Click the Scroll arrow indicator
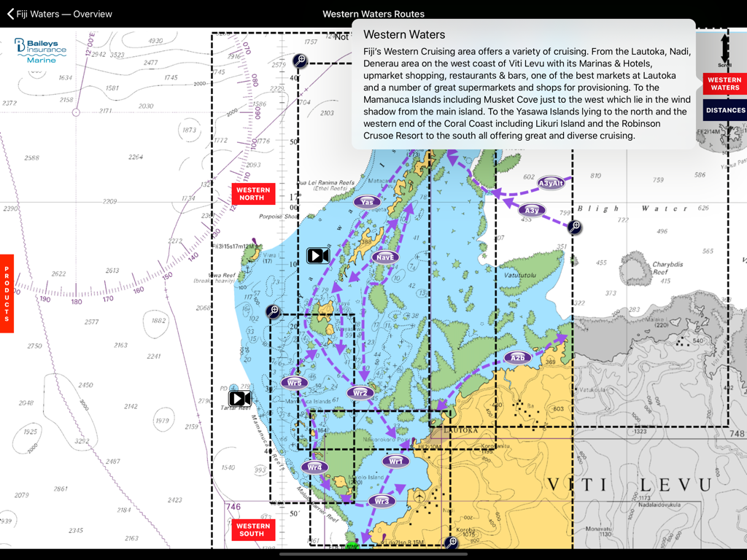747x560 pixels. coord(724,48)
